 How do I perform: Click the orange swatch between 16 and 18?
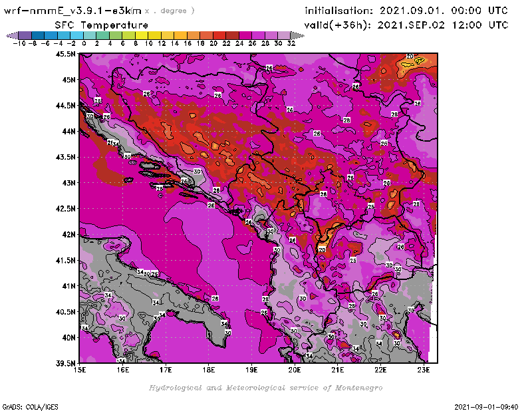pos(193,35)
